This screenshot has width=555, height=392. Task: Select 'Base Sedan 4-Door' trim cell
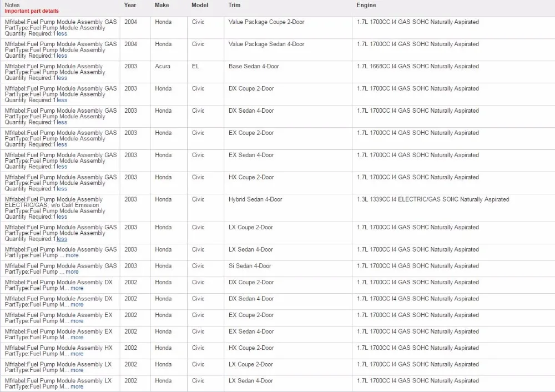[x=254, y=66]
